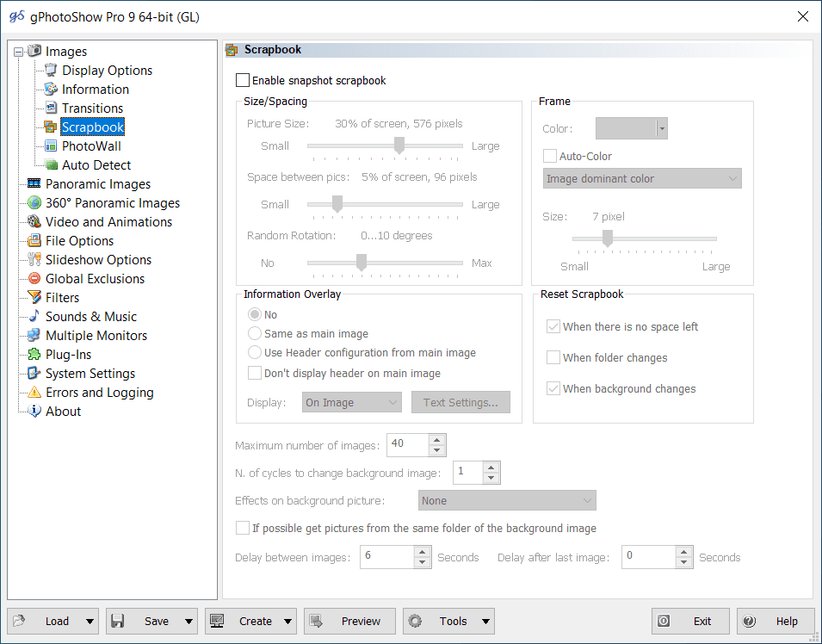Viewport: 822px width, 644px height.
Task: Toggle 'When folder changes' checkbox
Action: [x=553, y=357]
